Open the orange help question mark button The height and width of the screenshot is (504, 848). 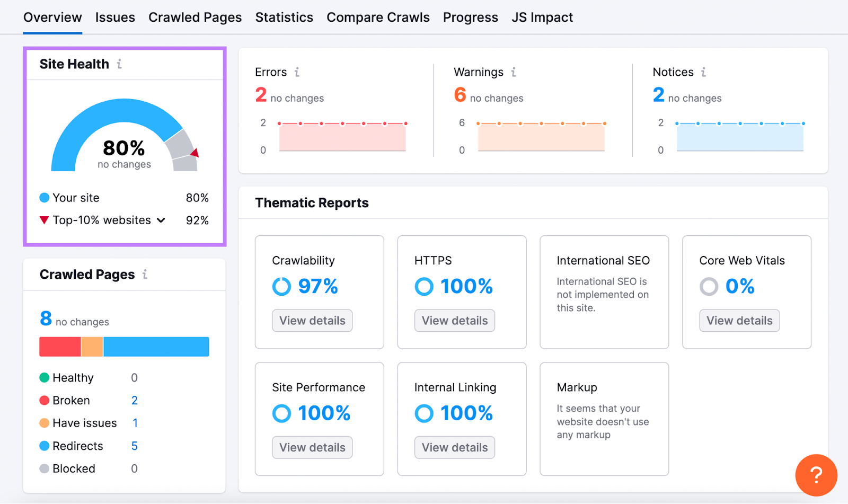(816, 475)
